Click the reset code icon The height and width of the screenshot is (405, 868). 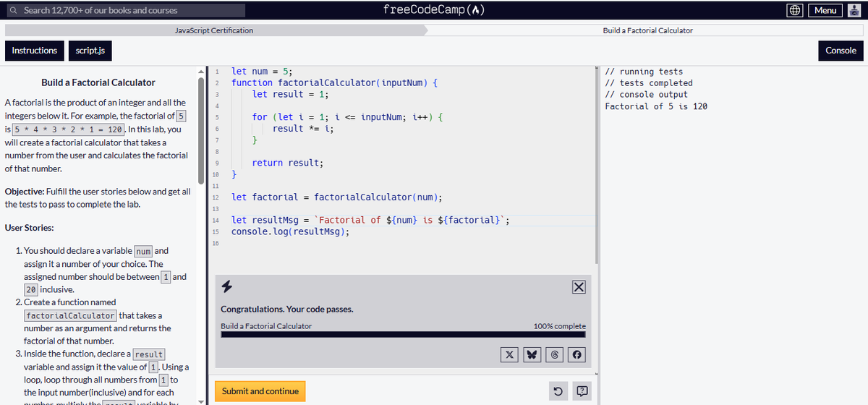click(x=558, y=392)
